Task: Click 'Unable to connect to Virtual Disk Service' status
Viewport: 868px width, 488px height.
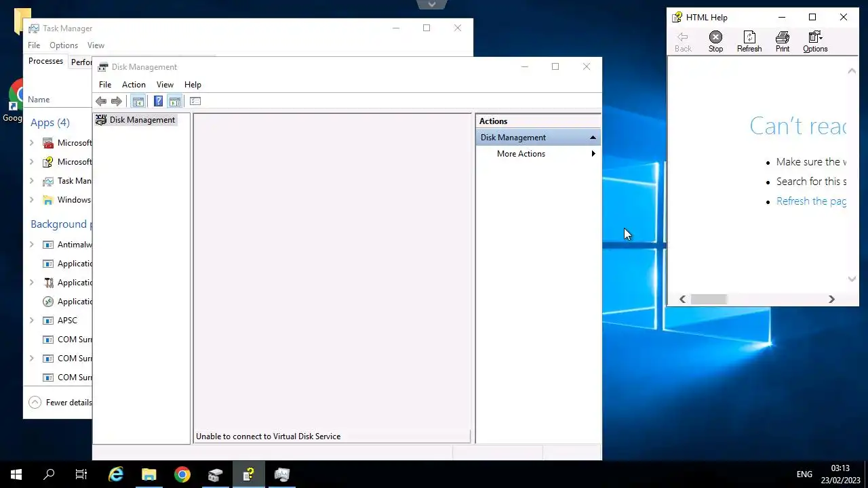Action: coord(268,436)
